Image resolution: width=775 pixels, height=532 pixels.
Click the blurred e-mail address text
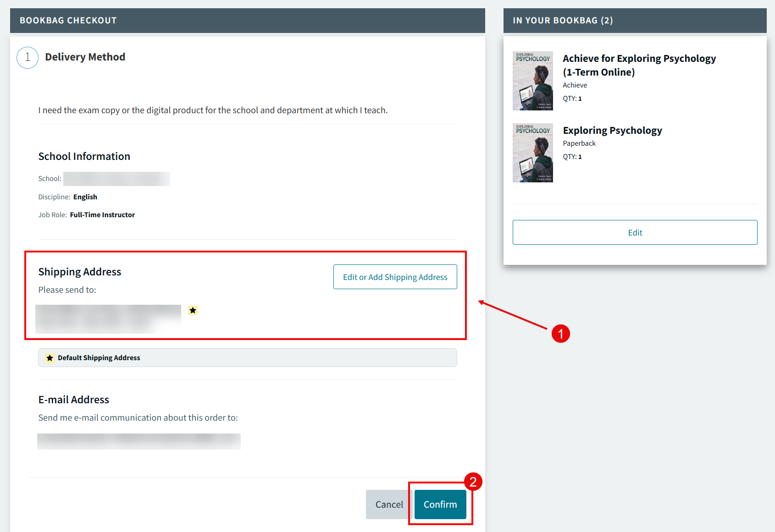click(138, 441)
